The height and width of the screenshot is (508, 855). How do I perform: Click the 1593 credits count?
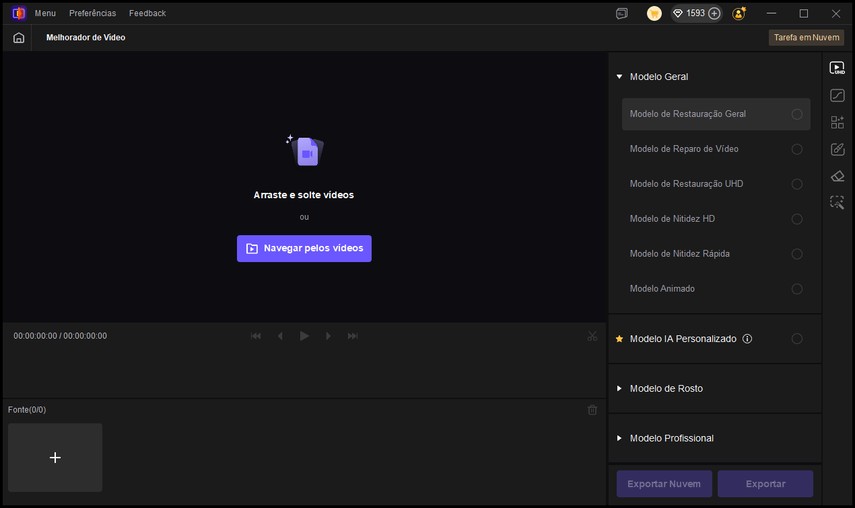point(695,13)
